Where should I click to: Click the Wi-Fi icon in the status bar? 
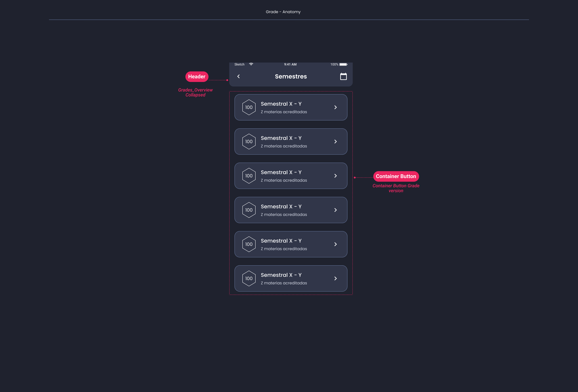(x=251, y=64)
